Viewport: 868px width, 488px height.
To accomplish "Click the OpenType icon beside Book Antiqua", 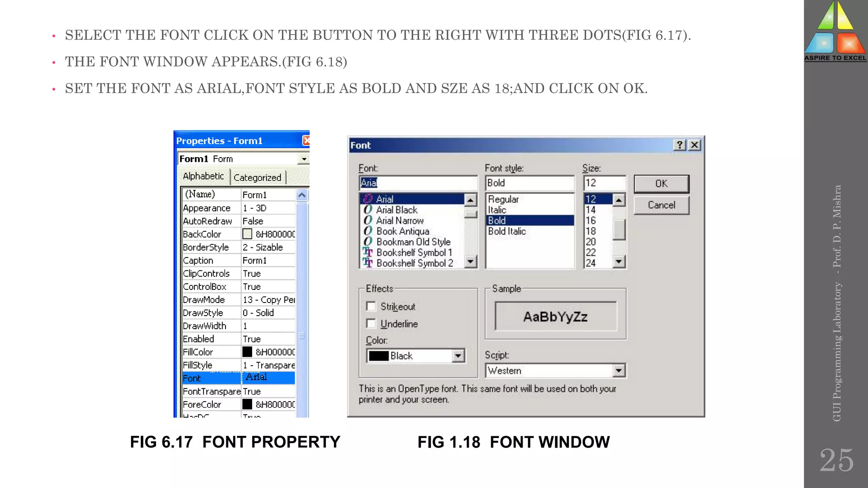I will click(368, 231).
